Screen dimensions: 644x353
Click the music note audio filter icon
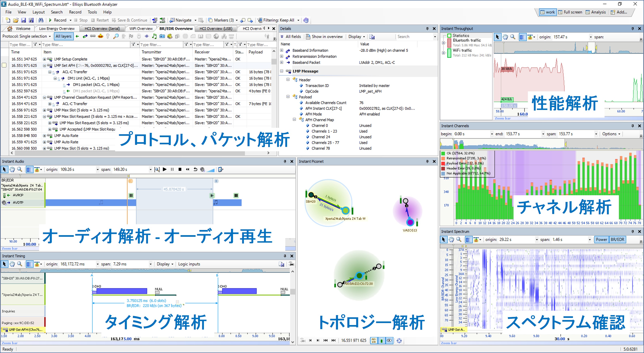coord(154,36)
